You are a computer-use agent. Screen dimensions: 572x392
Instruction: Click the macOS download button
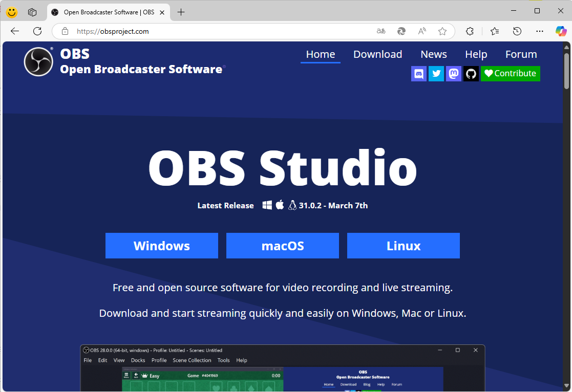point(282,246)
